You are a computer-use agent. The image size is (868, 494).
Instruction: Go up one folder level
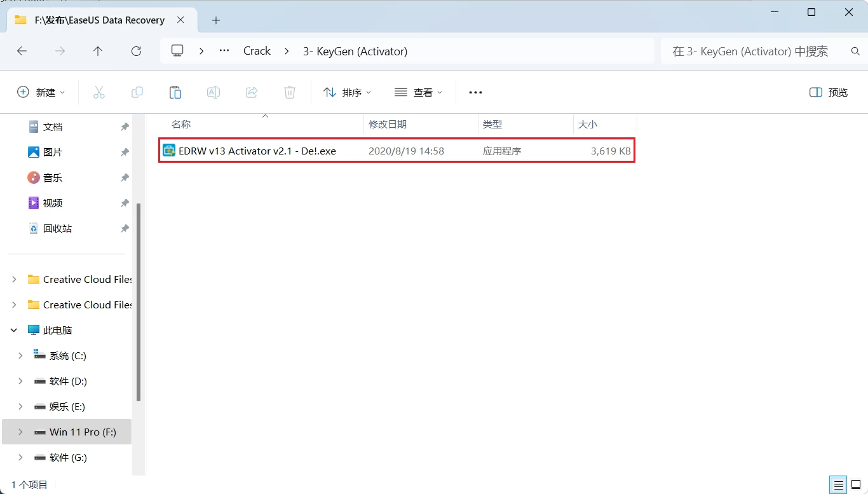pos(98,51)
